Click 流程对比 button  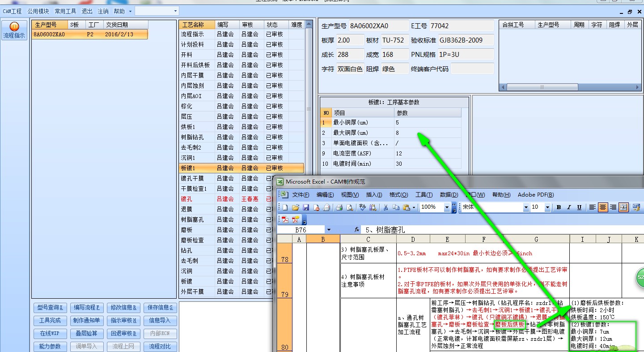click(x=160, y=347)
